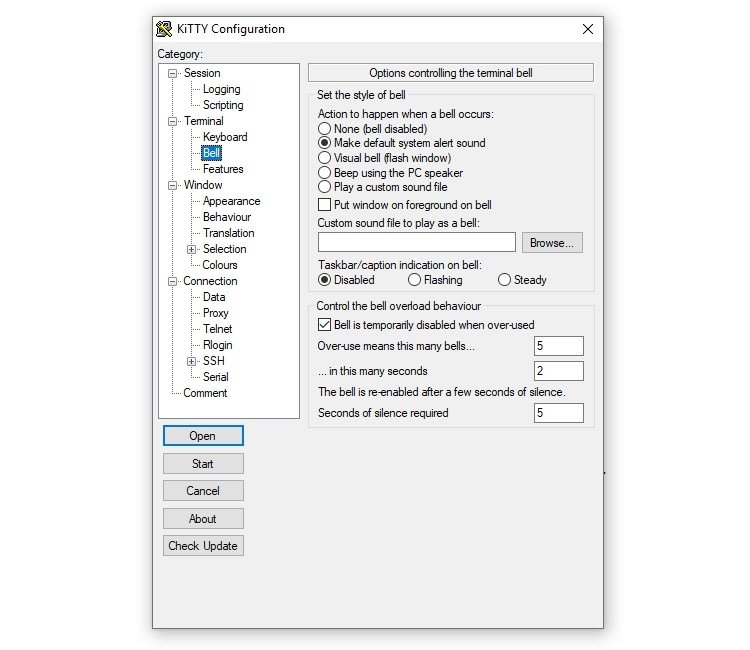Select the SSH category
The width and height of the screenshot is (750, 650).
[213, 361]
